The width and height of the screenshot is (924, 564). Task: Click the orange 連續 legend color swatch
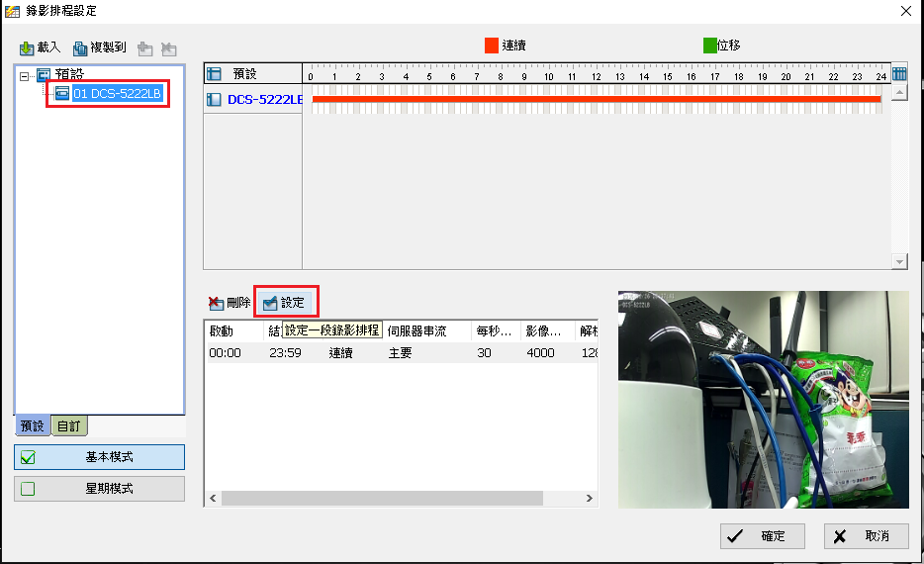coord(491,46)
